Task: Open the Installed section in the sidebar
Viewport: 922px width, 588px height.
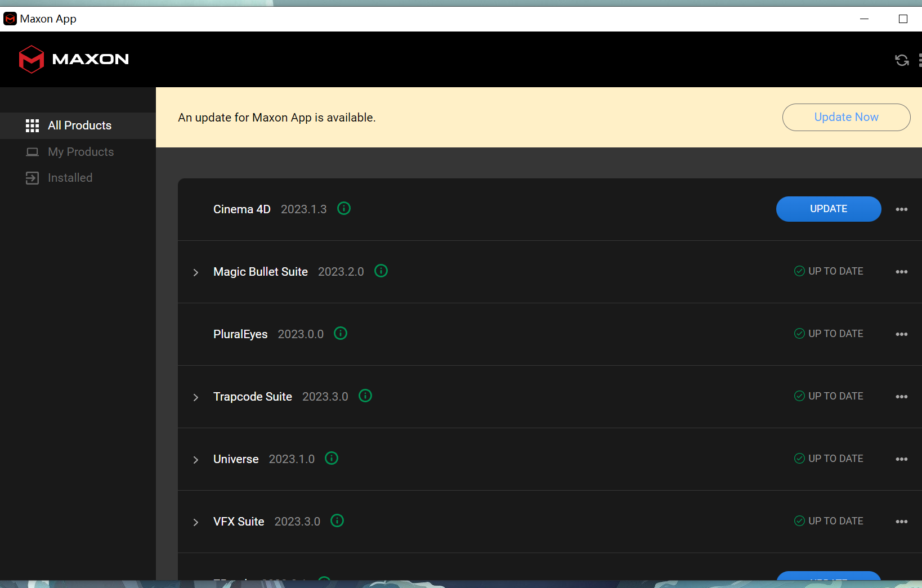Action: 78,178
